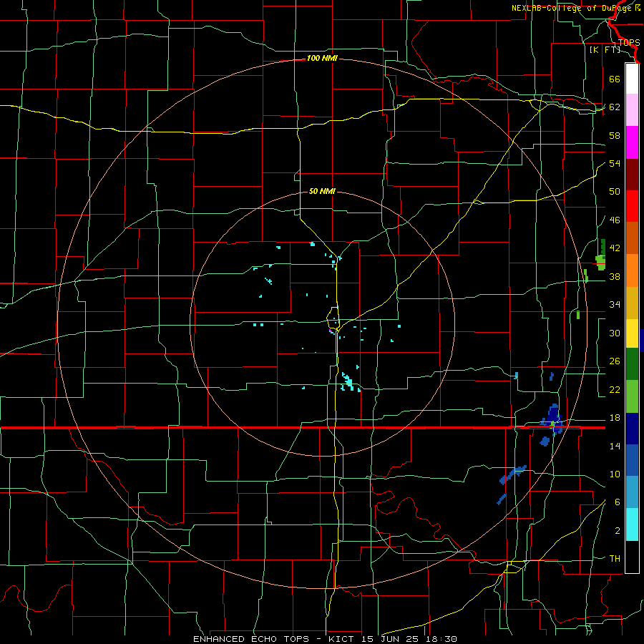Click the gold legend swatch beside 34
The height and width of the screenshot is (644, 644).
[632, 303]
